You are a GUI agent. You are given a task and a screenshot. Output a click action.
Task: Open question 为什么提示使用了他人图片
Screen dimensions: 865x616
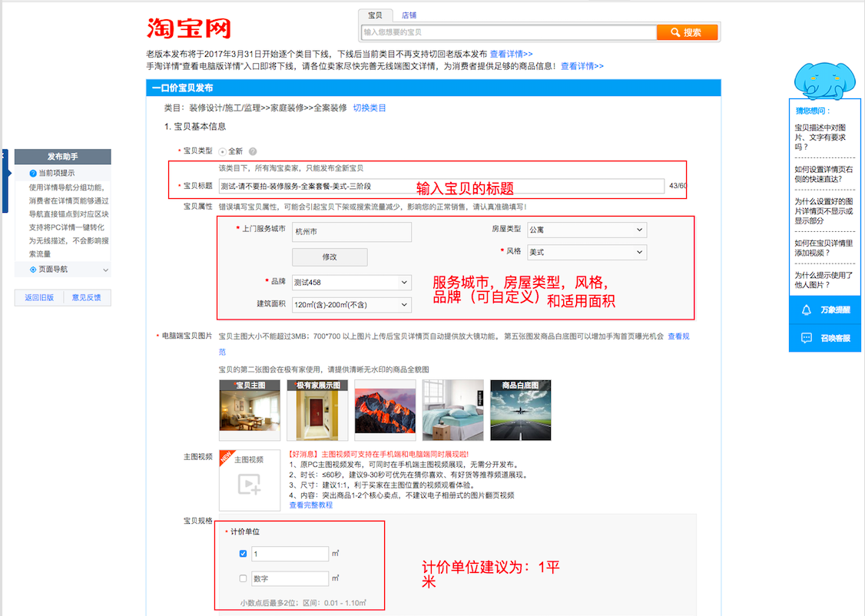click(823, 280)
